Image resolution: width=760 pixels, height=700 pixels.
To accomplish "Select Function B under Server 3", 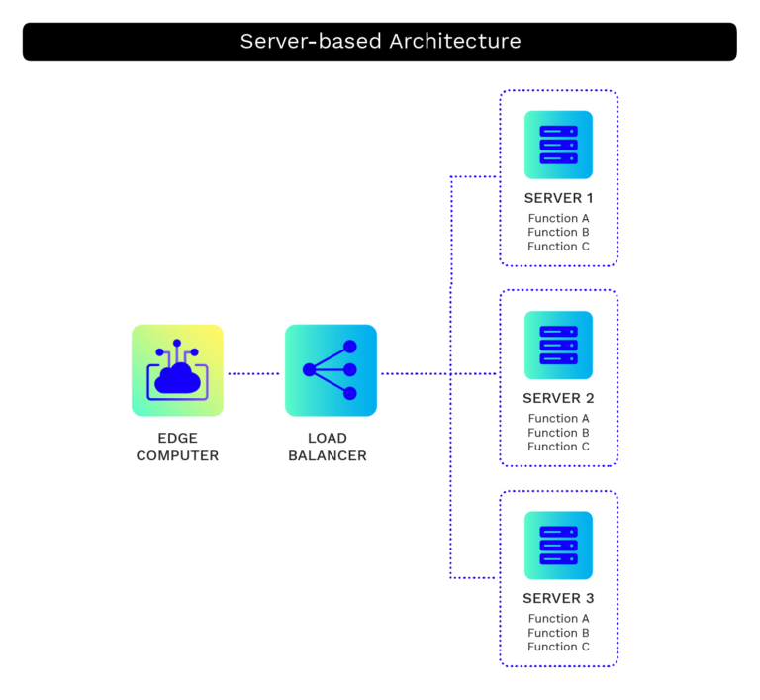I will point(558,632).
